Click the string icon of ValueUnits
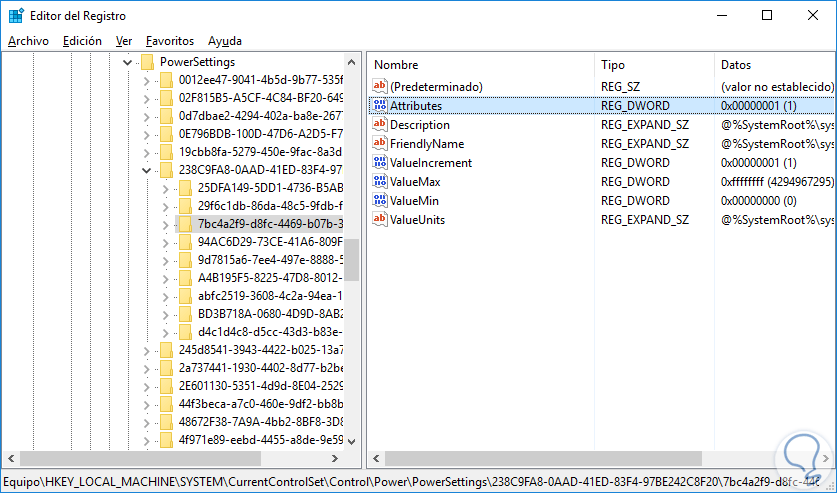Viewport: 837px width, 493px height. point(380,220)
